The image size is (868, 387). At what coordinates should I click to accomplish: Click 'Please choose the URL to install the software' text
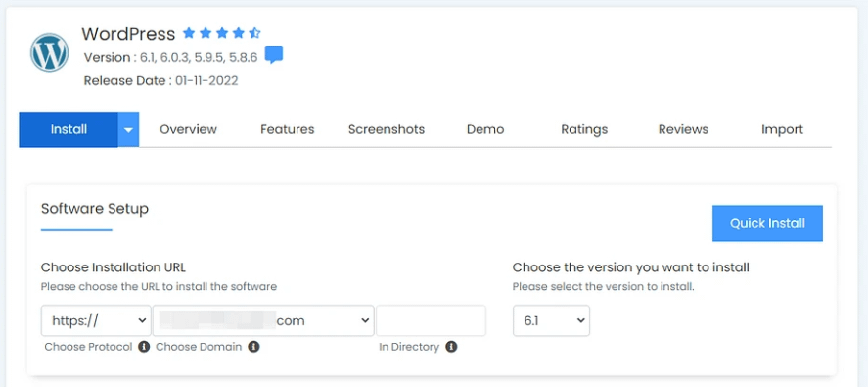click(159, 287)
